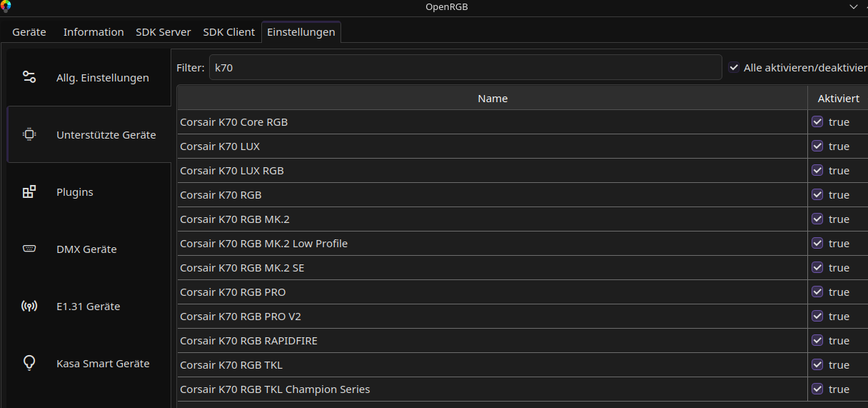Toggle Corsair K70 LUX RGB checkbox
Viewport: 868px width, 408px height.
click(x=818, y=170)
